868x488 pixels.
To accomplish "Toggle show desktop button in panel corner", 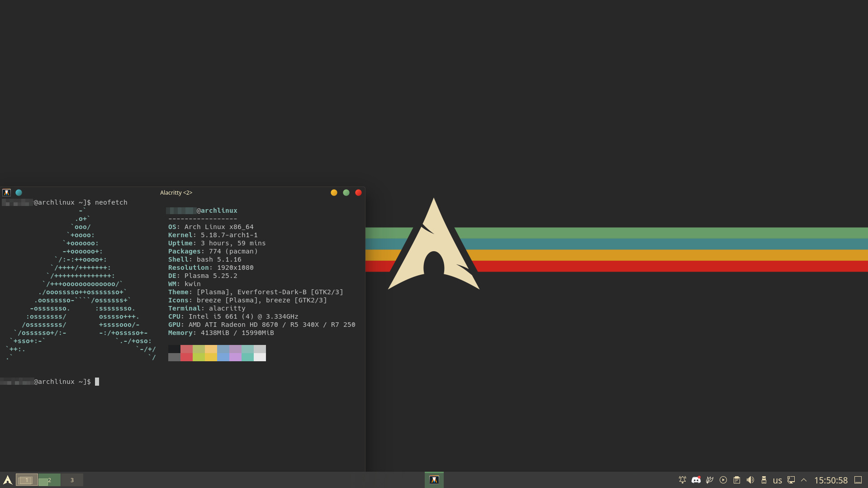I will (858, 480).
